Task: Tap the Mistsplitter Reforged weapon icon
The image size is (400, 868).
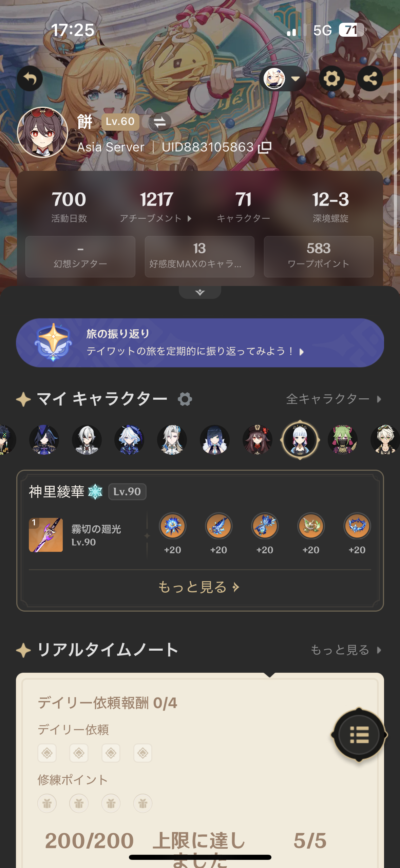Action: click(46, 535)
